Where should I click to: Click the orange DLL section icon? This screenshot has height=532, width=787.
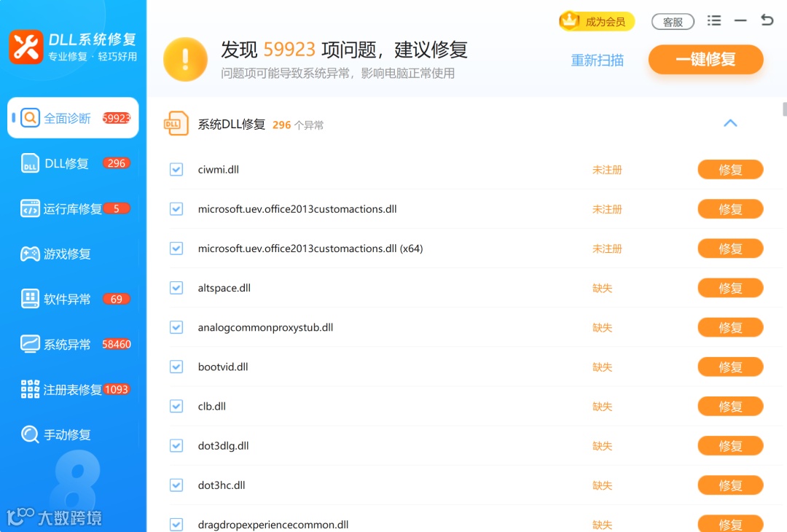176,123
